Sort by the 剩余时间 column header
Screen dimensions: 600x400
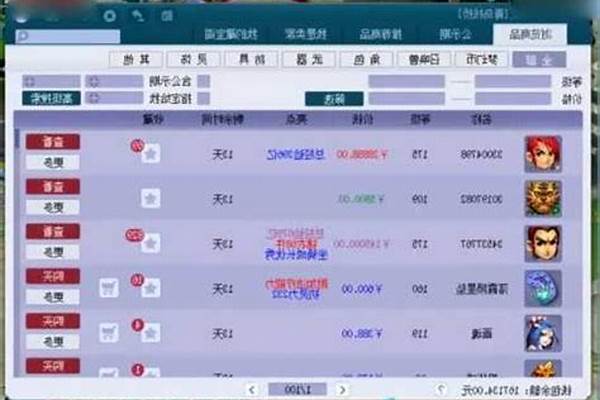point(223,120)
